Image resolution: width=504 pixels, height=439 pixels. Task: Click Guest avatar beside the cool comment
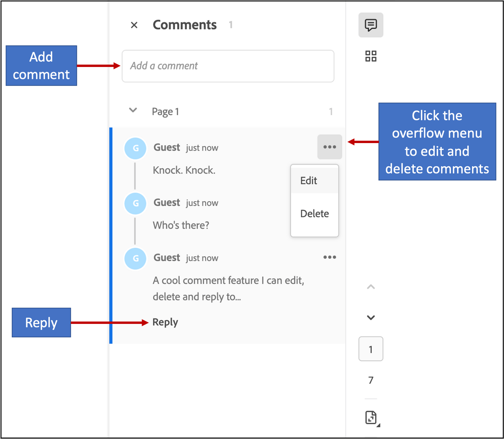point(135,259)
